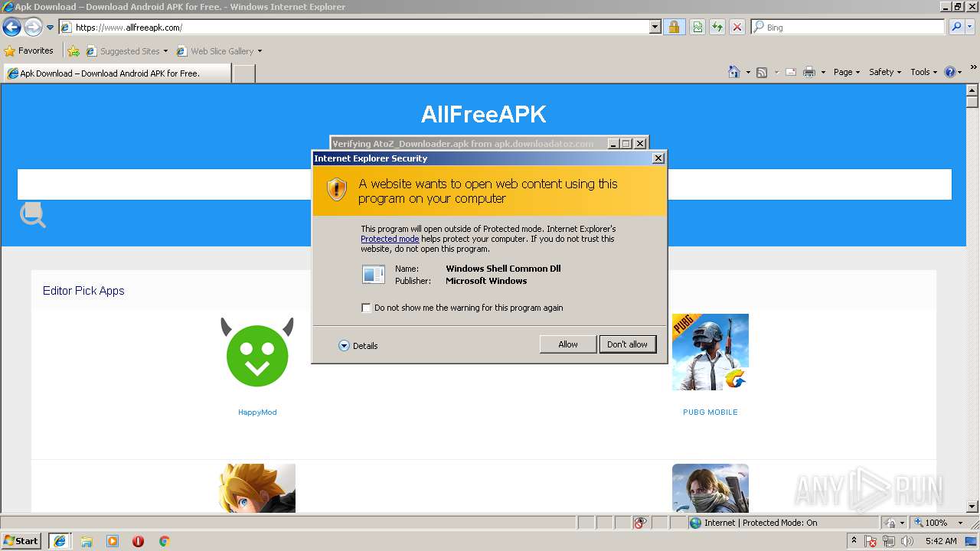Open Google Chrome taskbar icon

point(164,541)
